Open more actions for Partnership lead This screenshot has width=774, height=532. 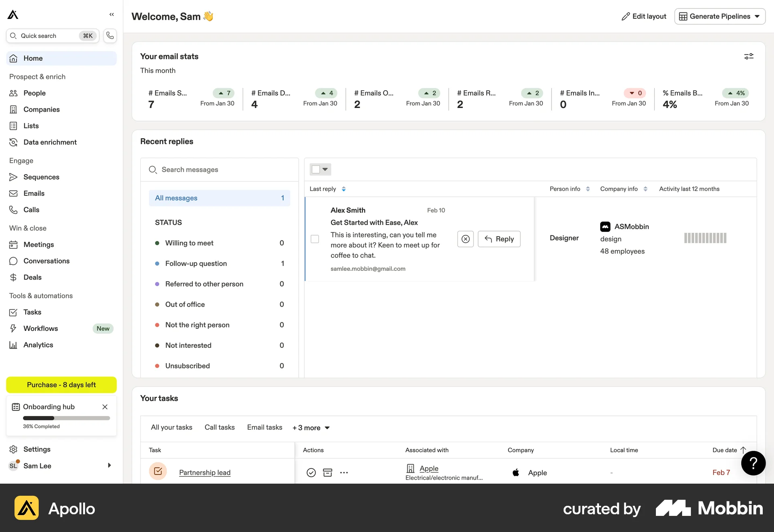[x=344, y=473]
